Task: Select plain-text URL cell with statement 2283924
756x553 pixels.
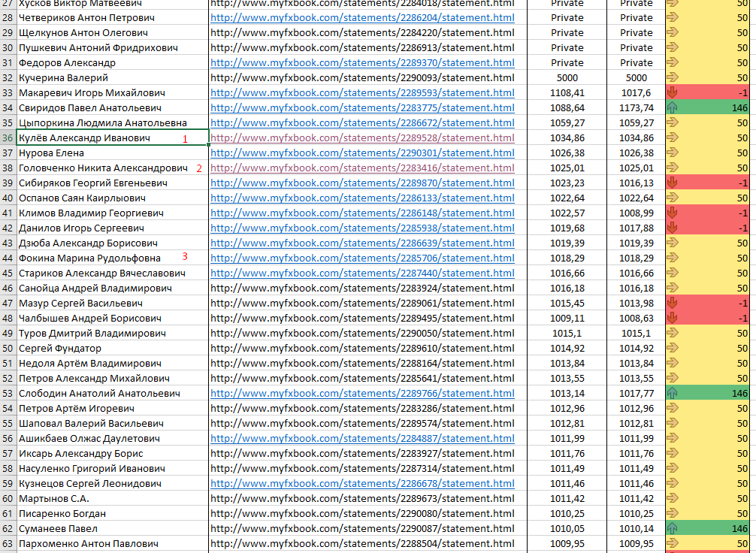Action: [368, 288]
